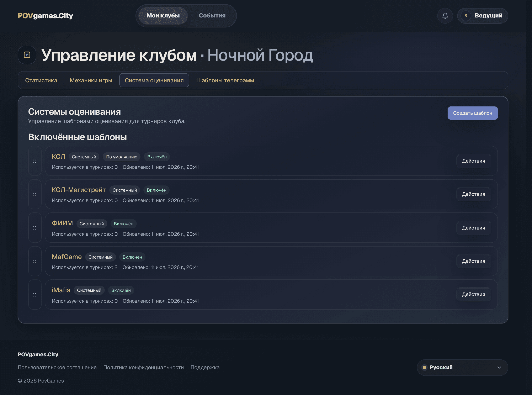Screen dimensions: 532x395
Task: Switch to Мои клубы section
Action: click(x=163, y=16)
